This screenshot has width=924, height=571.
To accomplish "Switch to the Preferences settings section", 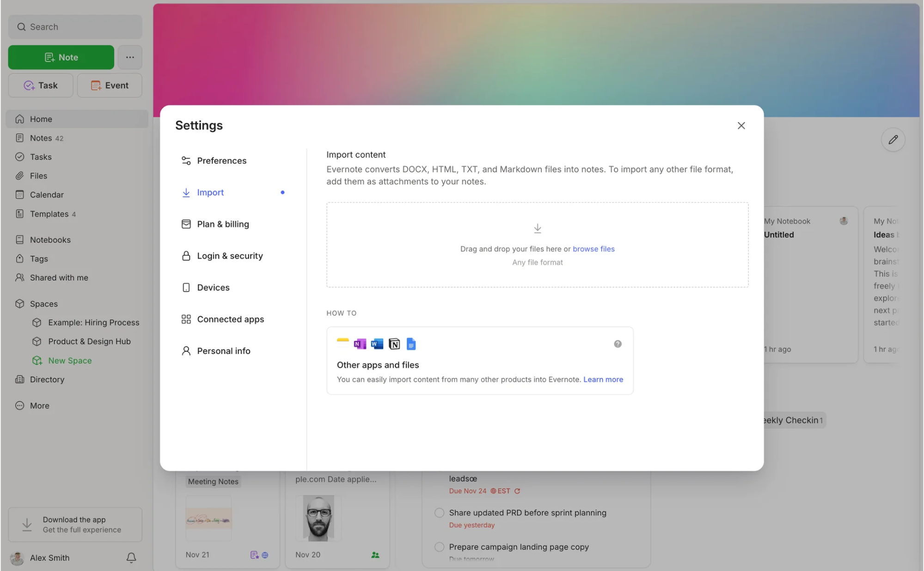I will point(221,160).
